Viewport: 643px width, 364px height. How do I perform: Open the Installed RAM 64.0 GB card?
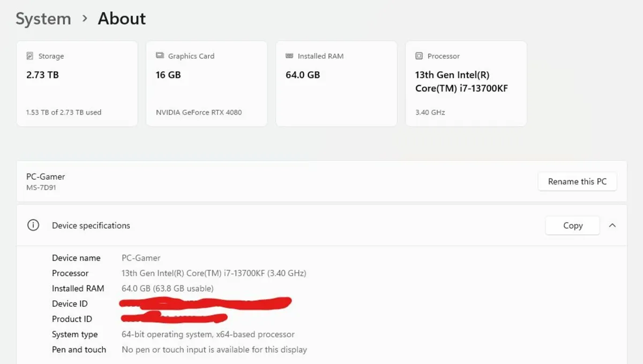[336, 84]
